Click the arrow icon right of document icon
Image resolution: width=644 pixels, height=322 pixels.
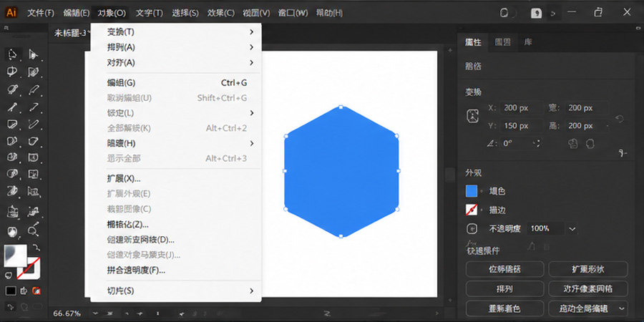(553, 14)
